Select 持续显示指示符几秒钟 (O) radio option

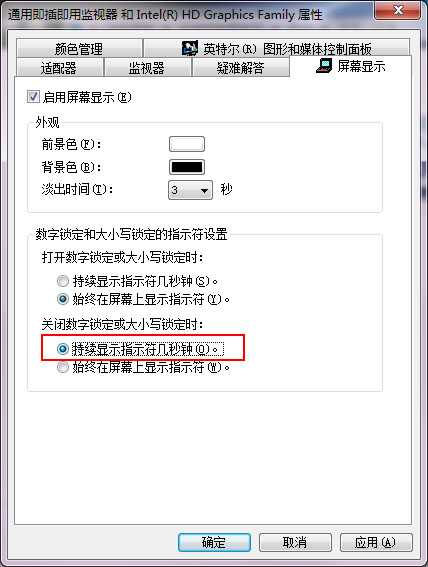click(x=63, y=349)
